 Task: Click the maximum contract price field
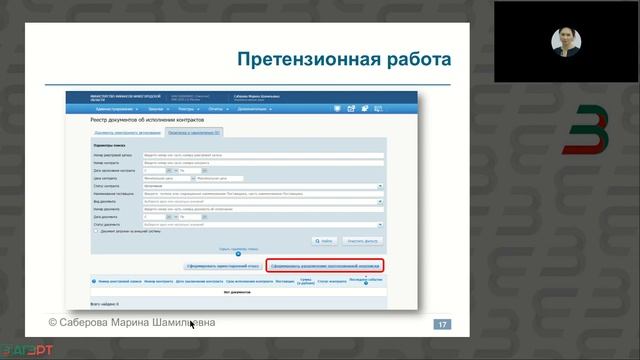(220, 178)
